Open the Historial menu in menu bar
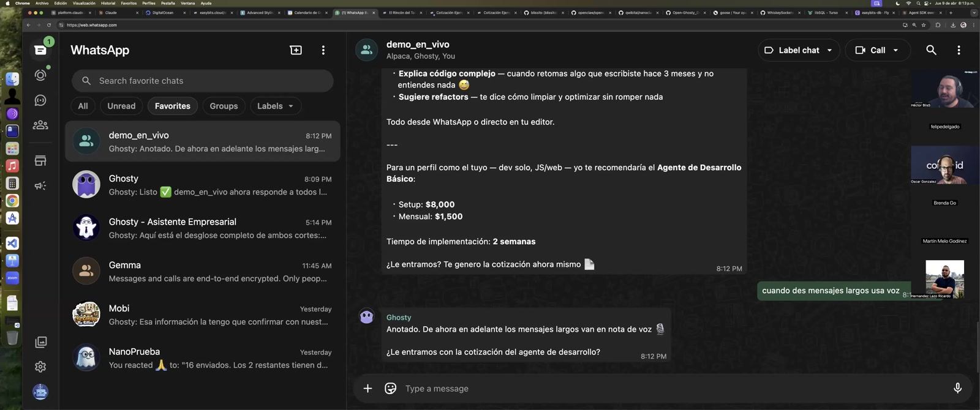Image resolution: width=980 pixels, height=410 pixels. pos(108,3)
